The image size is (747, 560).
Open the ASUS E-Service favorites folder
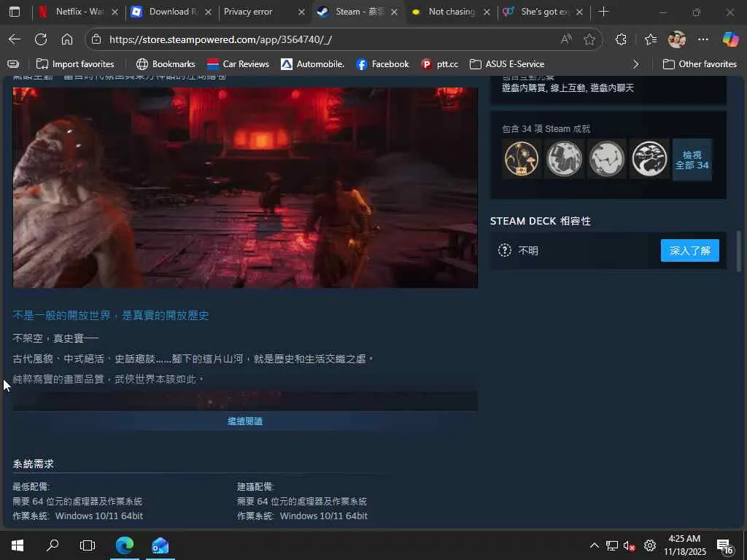tap(507, 64)
